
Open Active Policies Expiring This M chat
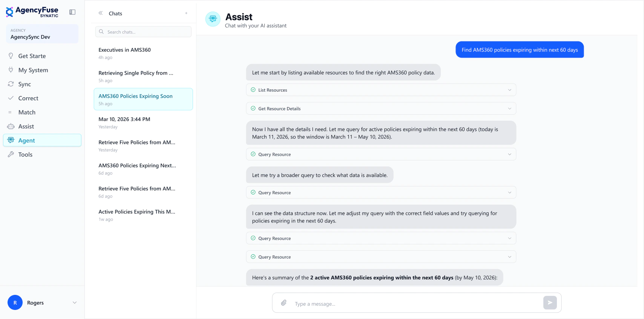pyautogui.click(x=143, y=215)
